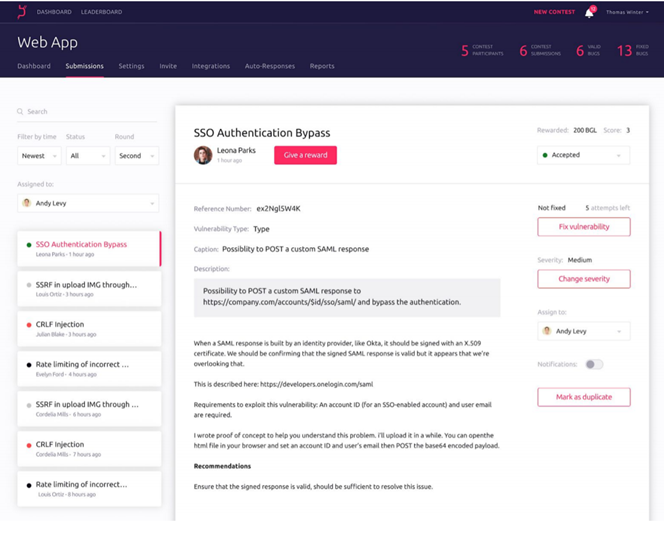
Task: Click Mark as duplicate button
Action: 584,397
